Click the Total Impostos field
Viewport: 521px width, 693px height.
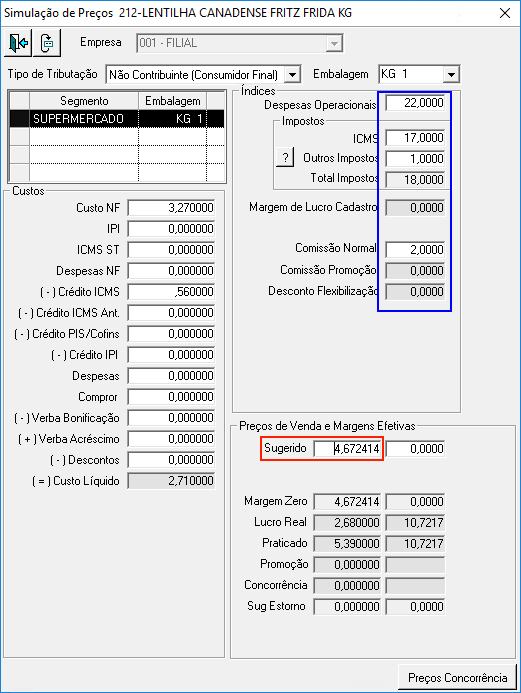415,179
